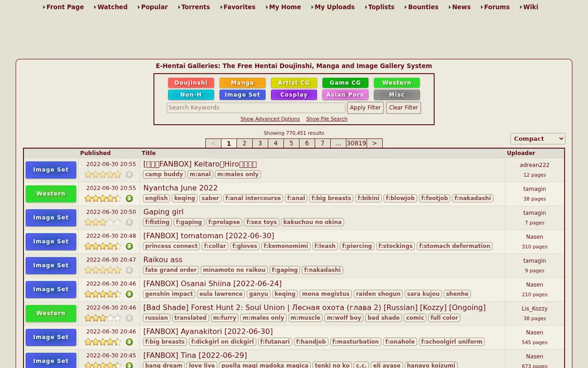This screenshot has width=588, height=368.
Task: Toggle the Doujinshi category filter
Action: coord(191,83)
